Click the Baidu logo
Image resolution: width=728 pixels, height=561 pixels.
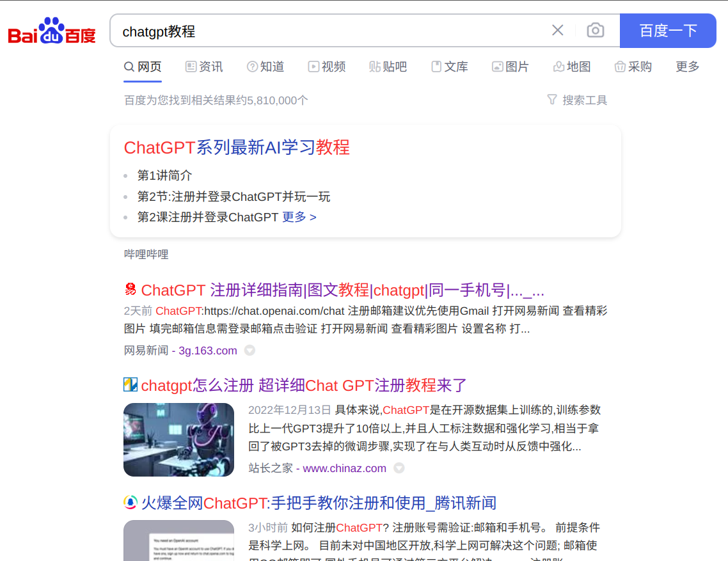[x=52, y=31]
